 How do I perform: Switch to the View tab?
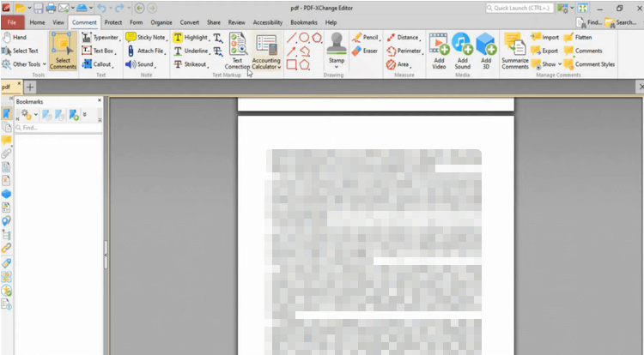point(58,22)
